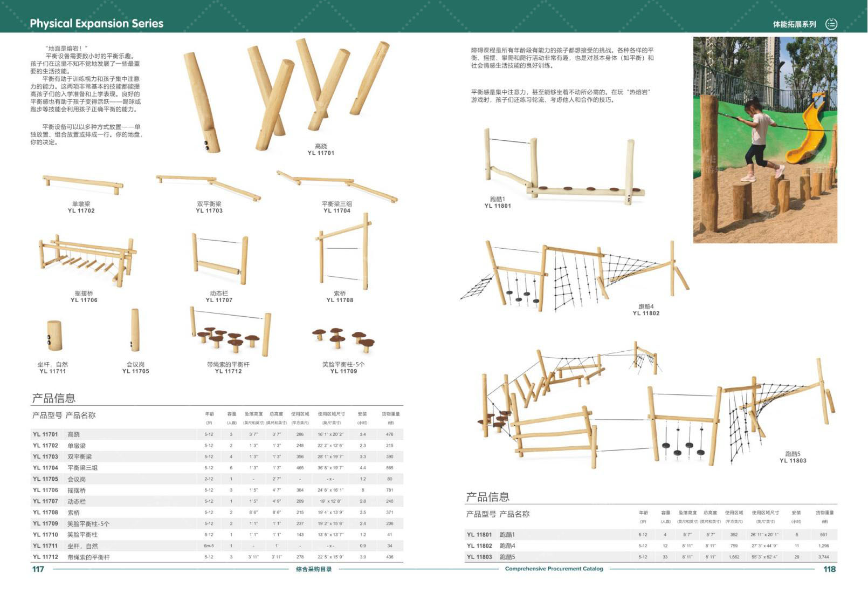This screenshot has width=868, height=593.
Task: Click the '产品信息' heading above the YL 11801 table
Action: [487, 497]
